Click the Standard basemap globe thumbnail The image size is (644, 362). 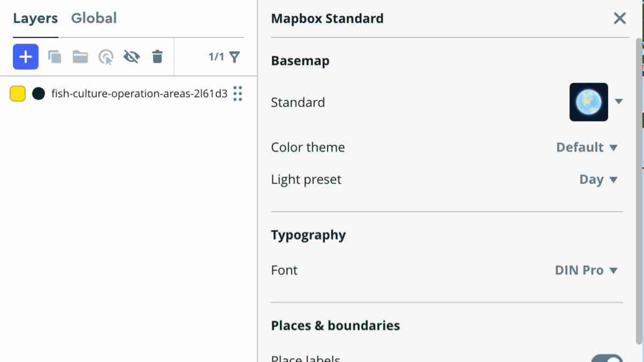coord(588,102)
